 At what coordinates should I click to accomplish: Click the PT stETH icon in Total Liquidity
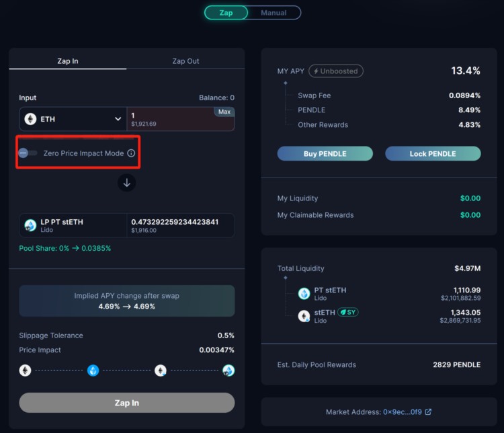tap(304, 294)
